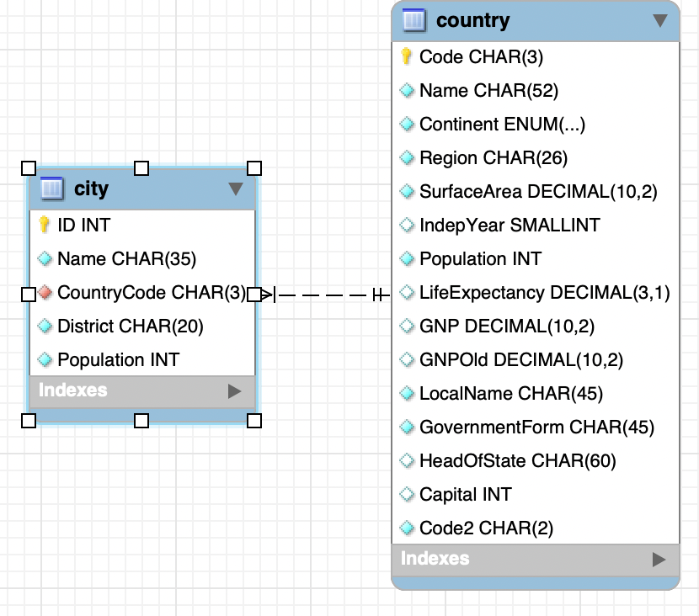Click the diamond icon beside Name CHAR(52)
The height and width of the screenshot is (616, 699).
click(x=407, y=90)
